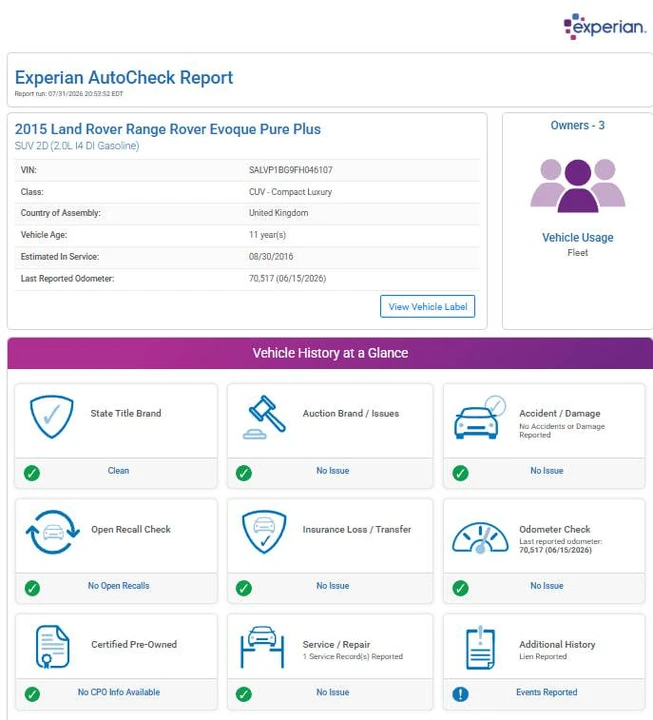Click the Open Recall Check arrows icon
Image resolution: width=653 pixels, height=720 pixels.
point(52,532)
